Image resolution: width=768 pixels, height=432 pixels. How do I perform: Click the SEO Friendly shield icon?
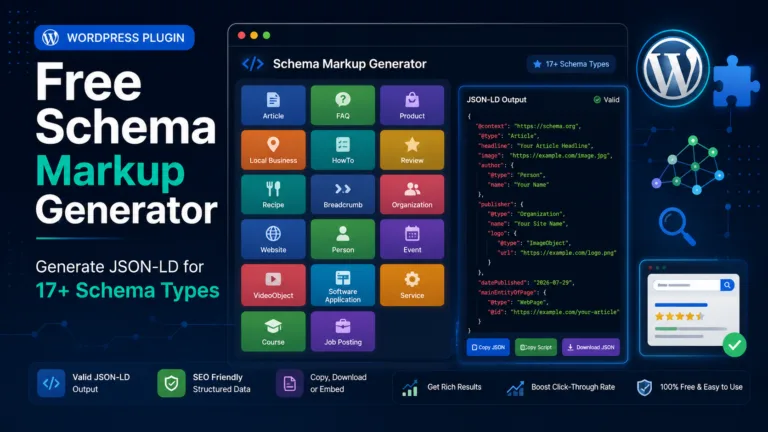pos(171,383)
